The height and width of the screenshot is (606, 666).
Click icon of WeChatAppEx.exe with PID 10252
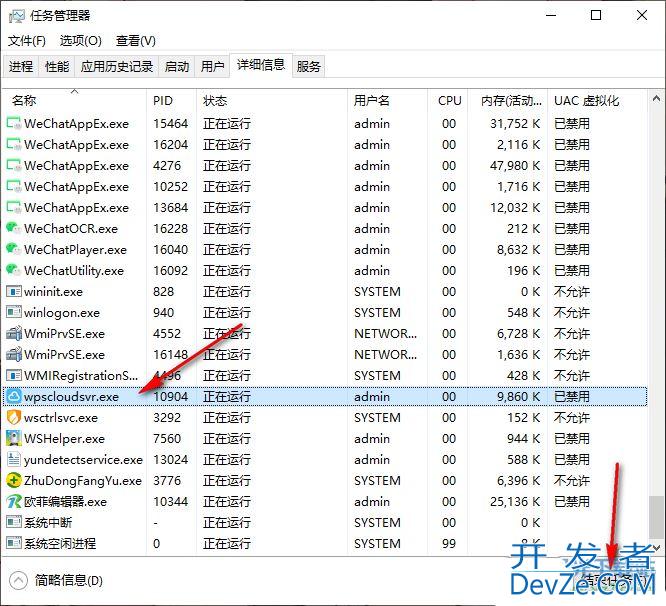14,186
